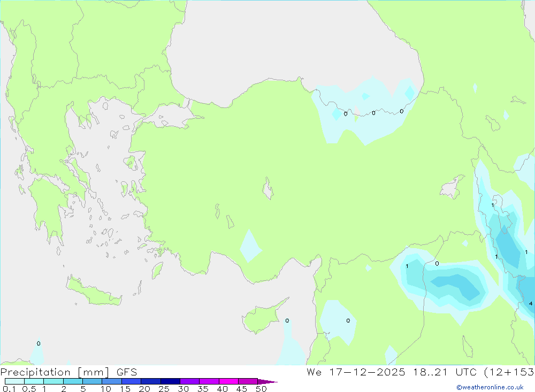Viewport: 535px width, 392px height.
Task: Click the 0.5 to 1 mm legend swatch
Action: coord(34,381)
